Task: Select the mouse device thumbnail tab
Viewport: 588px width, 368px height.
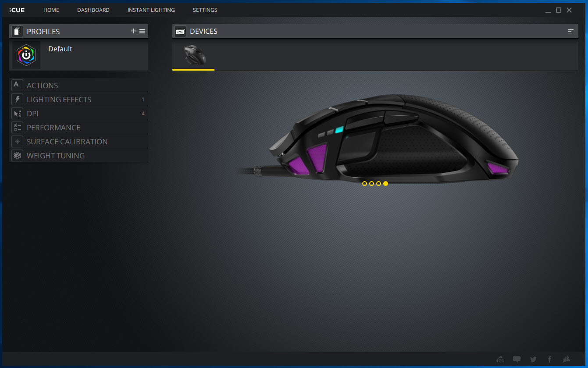Action: [x=193, y=55]
